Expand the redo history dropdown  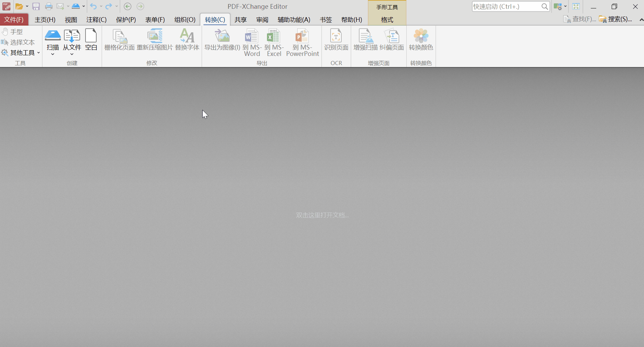point(116,6)
